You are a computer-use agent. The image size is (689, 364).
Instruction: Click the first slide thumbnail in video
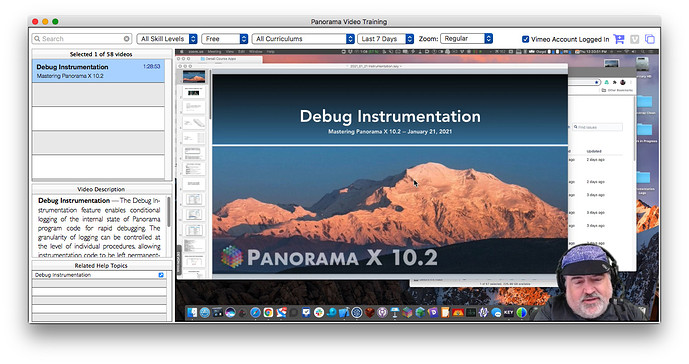tap(193, 76)
